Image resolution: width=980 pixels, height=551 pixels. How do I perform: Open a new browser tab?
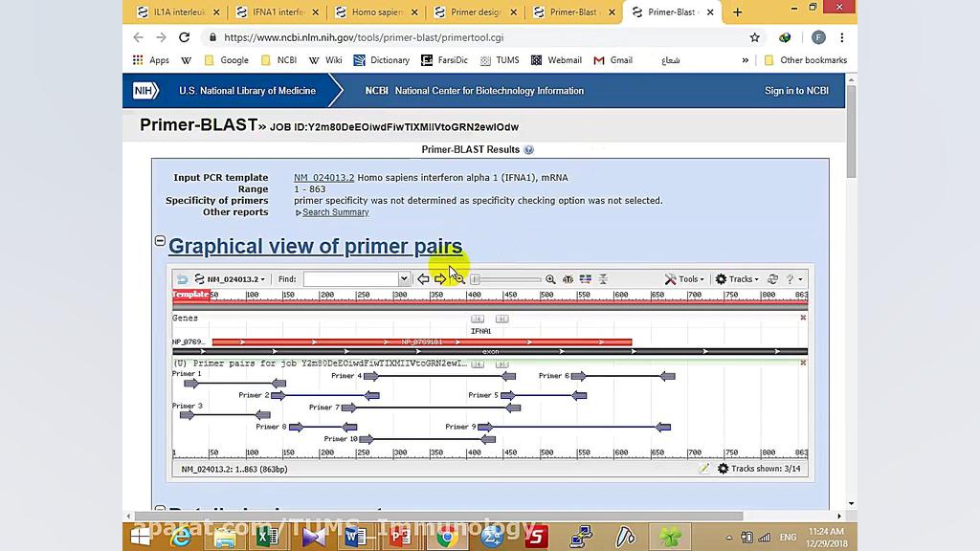click(738, 11)
